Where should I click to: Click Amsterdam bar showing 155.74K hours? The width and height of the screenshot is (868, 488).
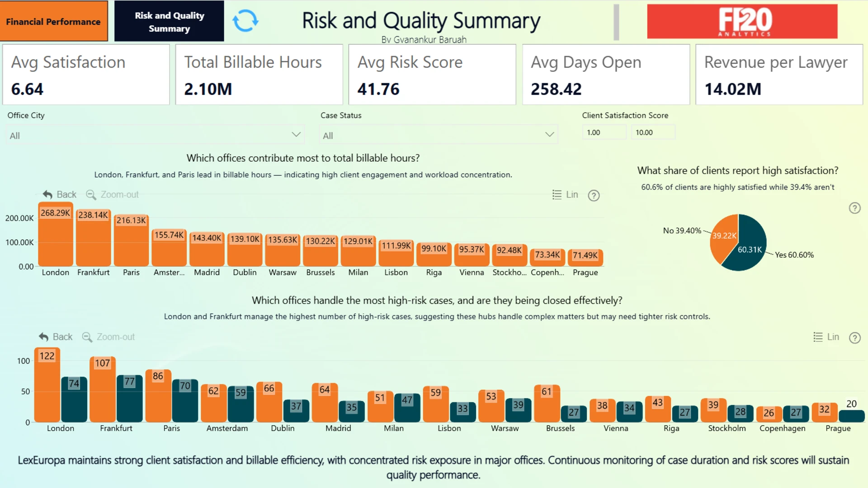169,248
